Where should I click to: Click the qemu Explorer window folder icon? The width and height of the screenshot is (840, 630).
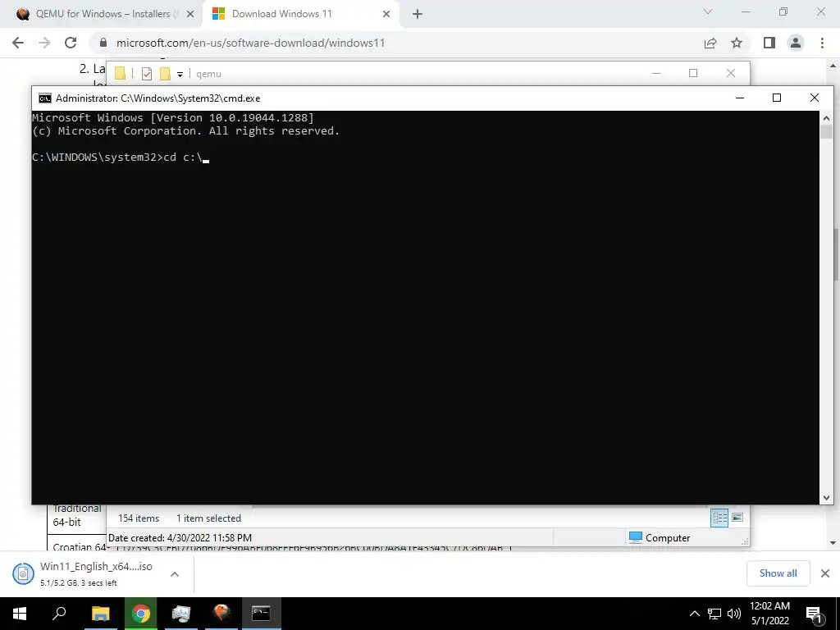tap(120, 73)
